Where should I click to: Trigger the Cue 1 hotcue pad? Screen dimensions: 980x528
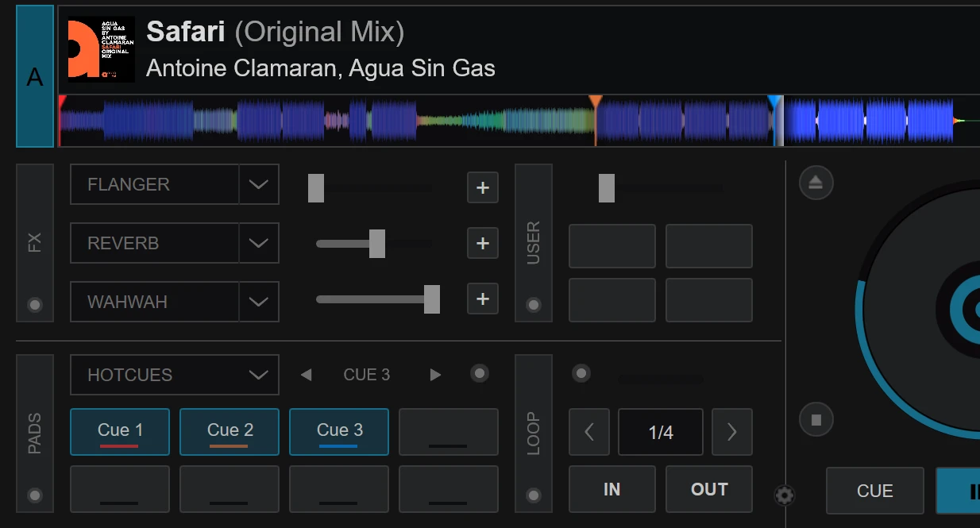click(120, 432)
